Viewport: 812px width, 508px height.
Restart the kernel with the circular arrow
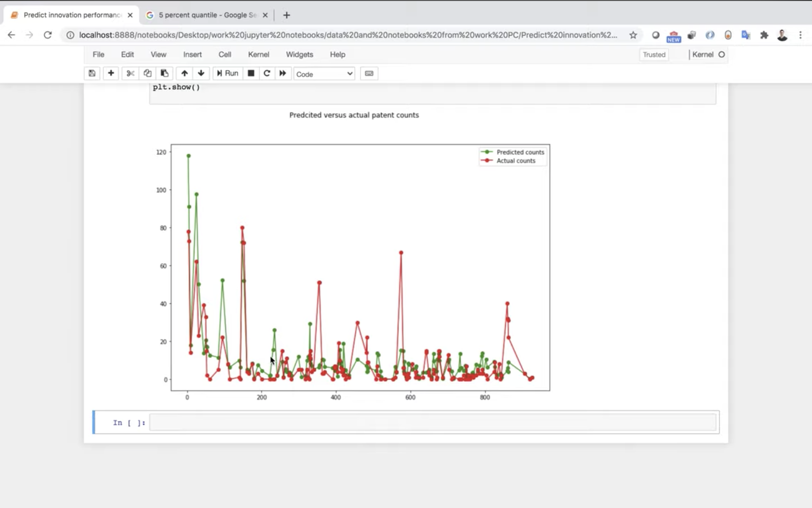click(x=267, y=73)
